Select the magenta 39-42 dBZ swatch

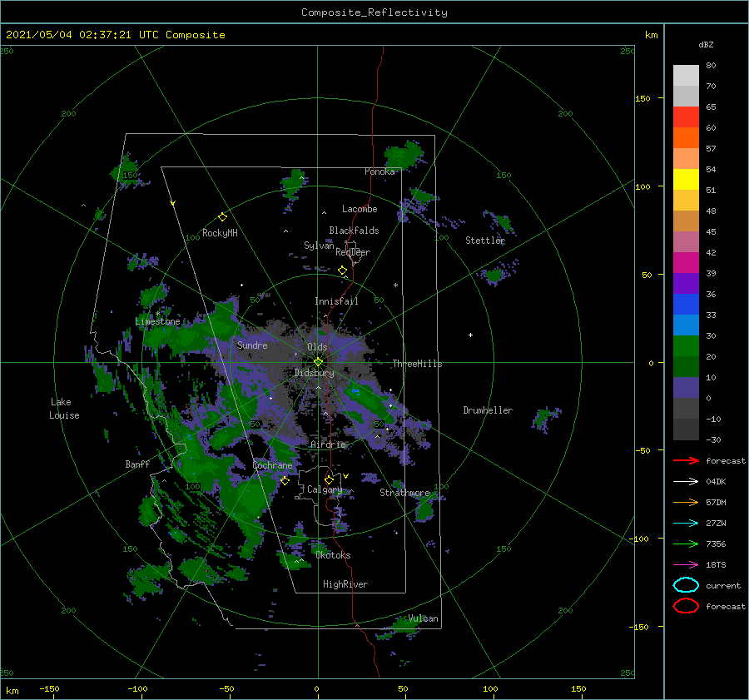686,262
